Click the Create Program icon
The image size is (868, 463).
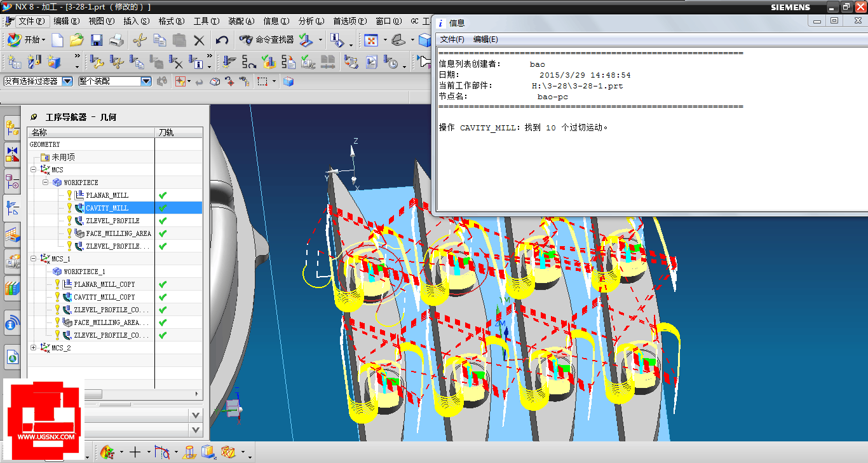(x=15, y=62)
